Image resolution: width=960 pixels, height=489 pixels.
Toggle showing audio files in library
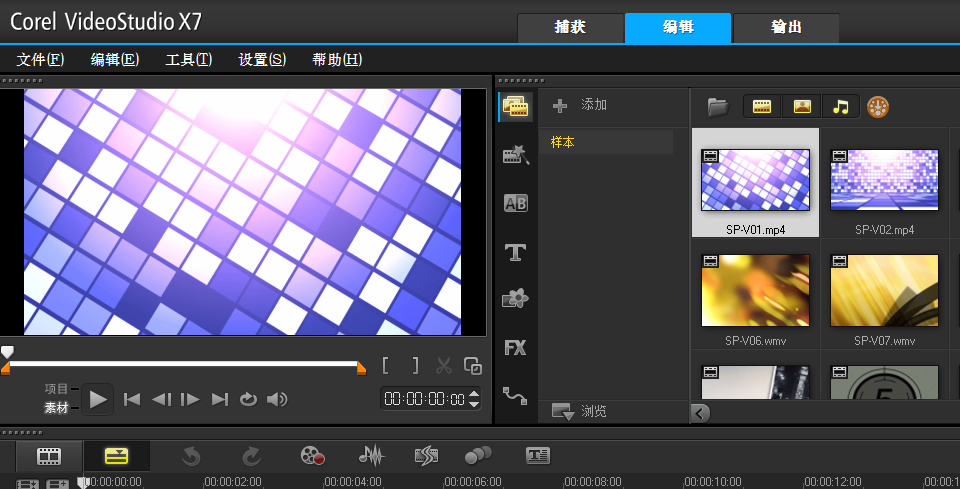[x=841, y=106]
